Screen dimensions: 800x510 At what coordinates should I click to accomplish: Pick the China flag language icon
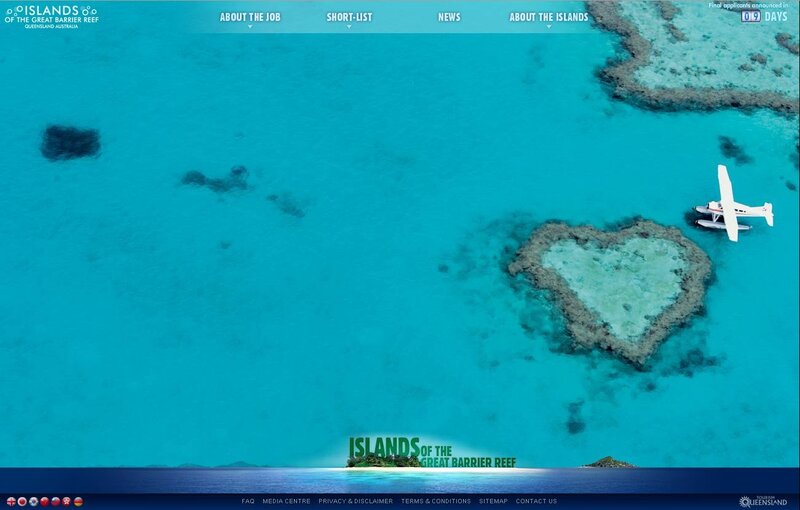[44, 501]
